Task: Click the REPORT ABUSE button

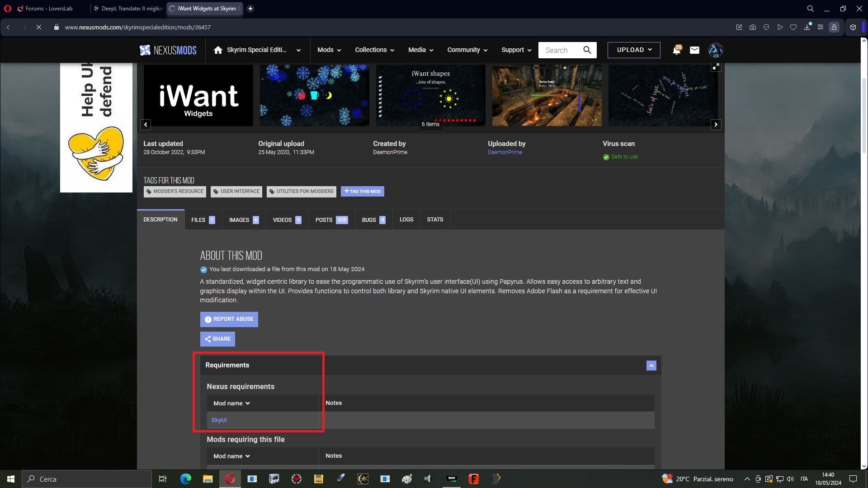Action: tap(229, 319)
